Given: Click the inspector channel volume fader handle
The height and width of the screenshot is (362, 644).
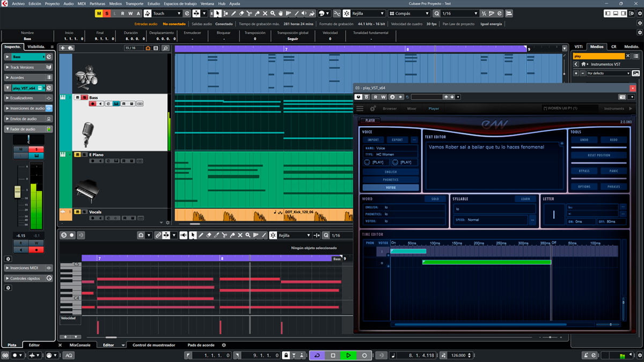Looking at the screenshot, I should tap(17, 192).
